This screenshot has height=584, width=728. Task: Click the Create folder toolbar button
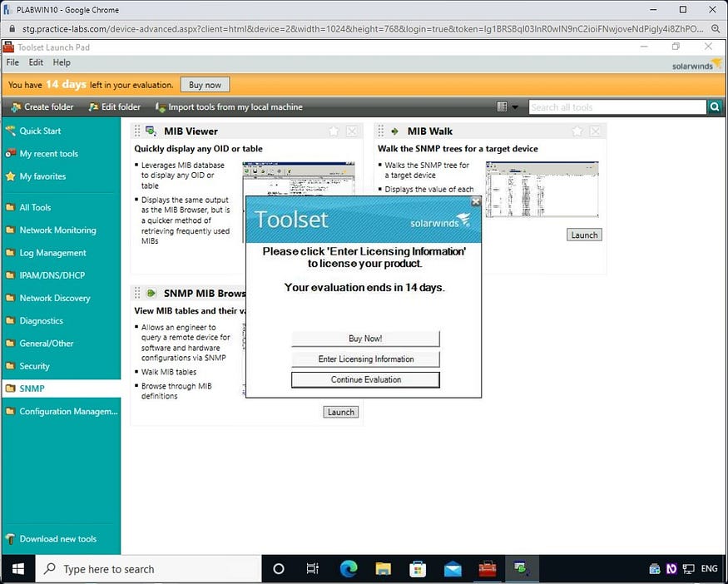coord(42,107)
